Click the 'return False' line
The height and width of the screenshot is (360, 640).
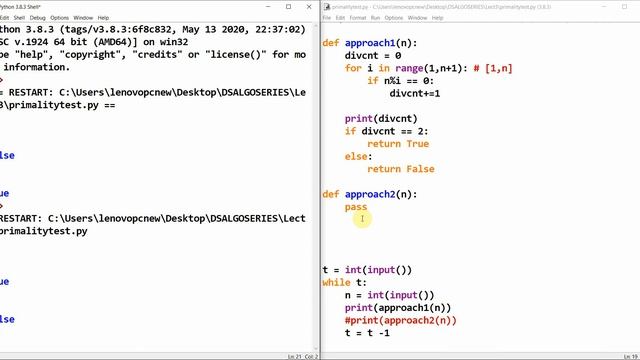401,169
